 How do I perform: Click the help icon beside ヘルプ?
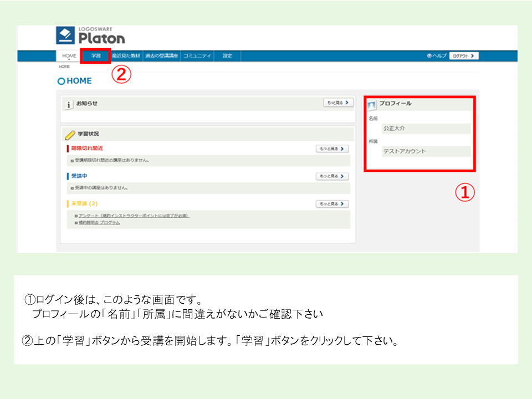429,56
